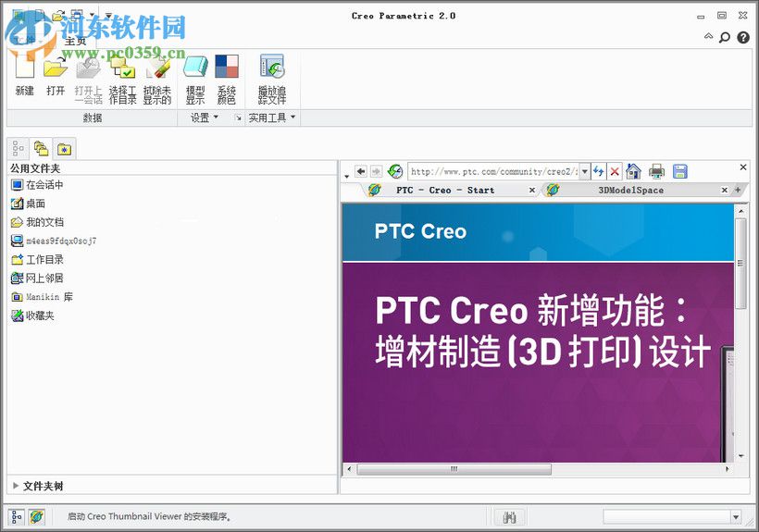The height and width of the screenshot is (532, 759).
Task: Select 主页 home ribbon tab
Action: coord(75,41)
